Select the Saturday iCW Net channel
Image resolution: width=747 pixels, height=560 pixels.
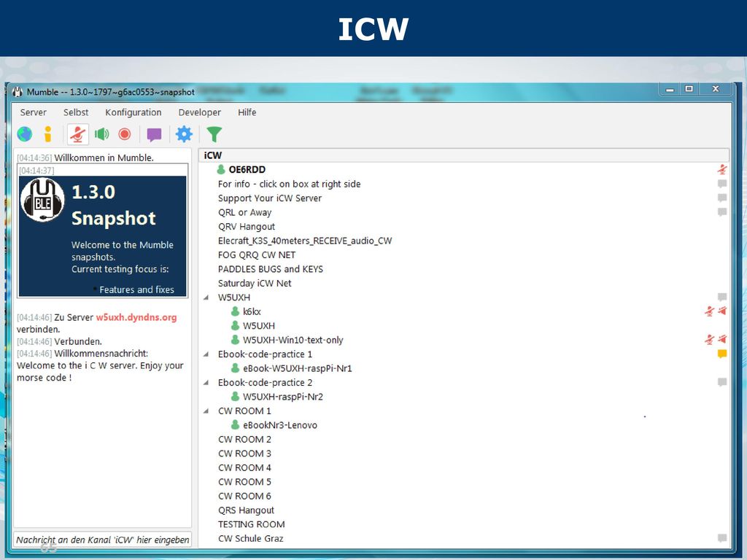coord(255,284)
